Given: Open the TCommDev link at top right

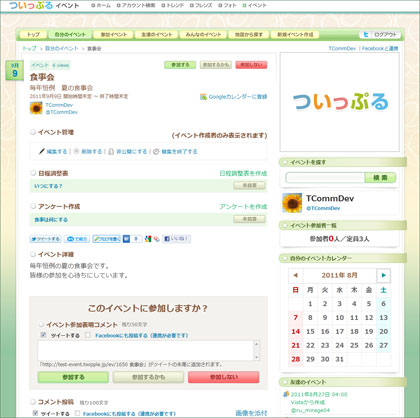Looking at the screenshot, I should pos(342,48).
